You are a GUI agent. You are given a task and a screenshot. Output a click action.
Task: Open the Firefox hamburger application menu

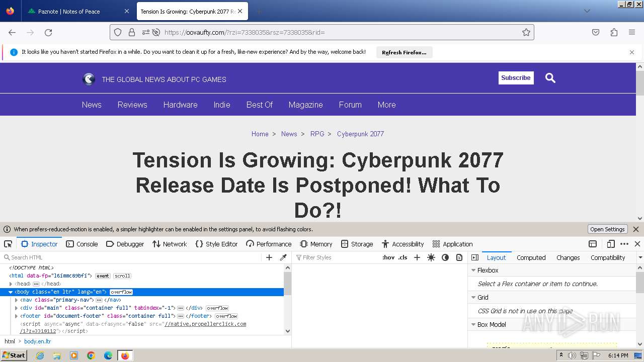632,32
